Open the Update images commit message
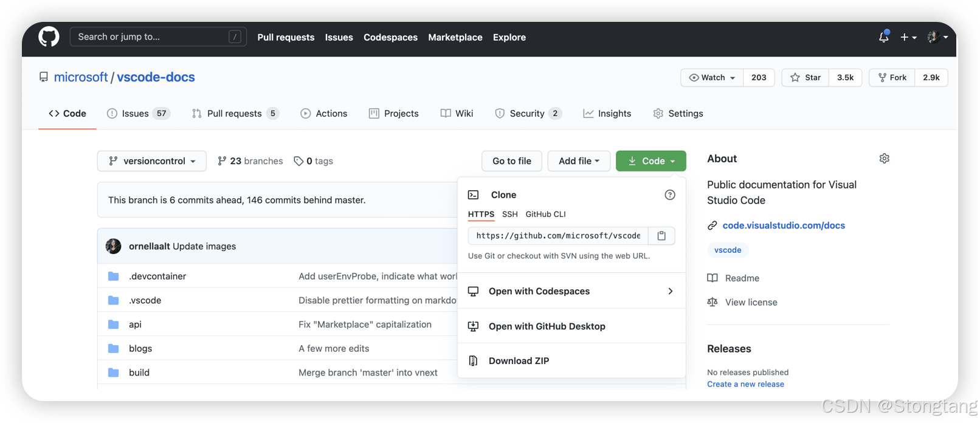 click(204, 246)
